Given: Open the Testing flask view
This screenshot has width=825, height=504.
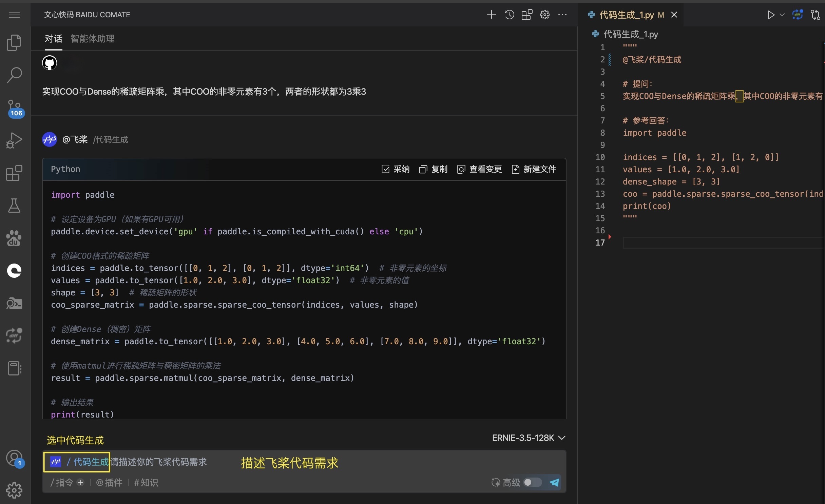Looking at the screenshot, I should [14, 206].
